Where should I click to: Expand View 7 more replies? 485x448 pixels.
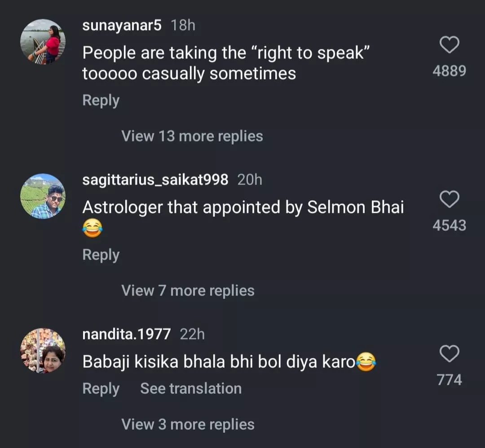click(x=188, y=290)
